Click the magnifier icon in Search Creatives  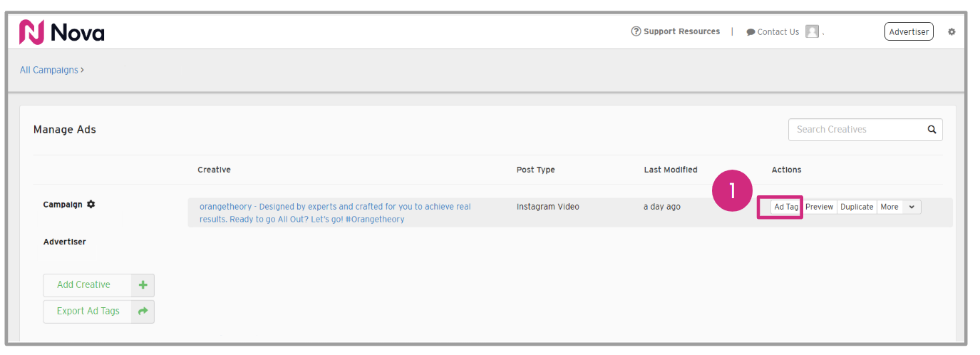932,130
